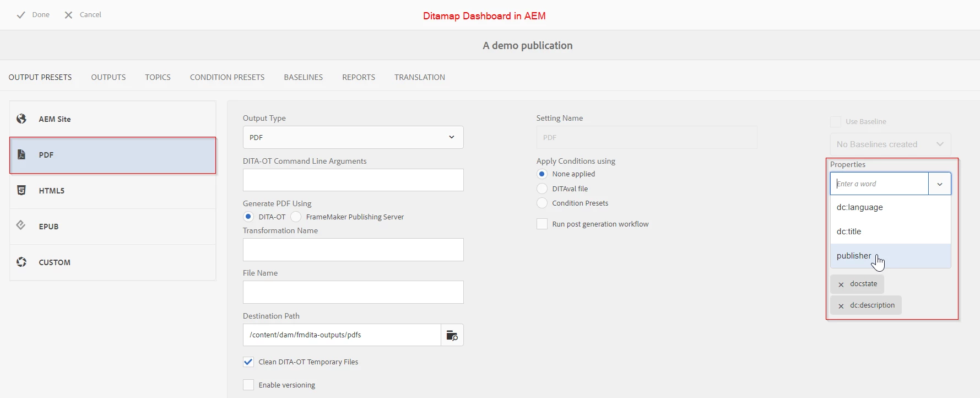Screen dimensions: 980x398
Task: Click the File Name field
Action: [x=353, y=292]
